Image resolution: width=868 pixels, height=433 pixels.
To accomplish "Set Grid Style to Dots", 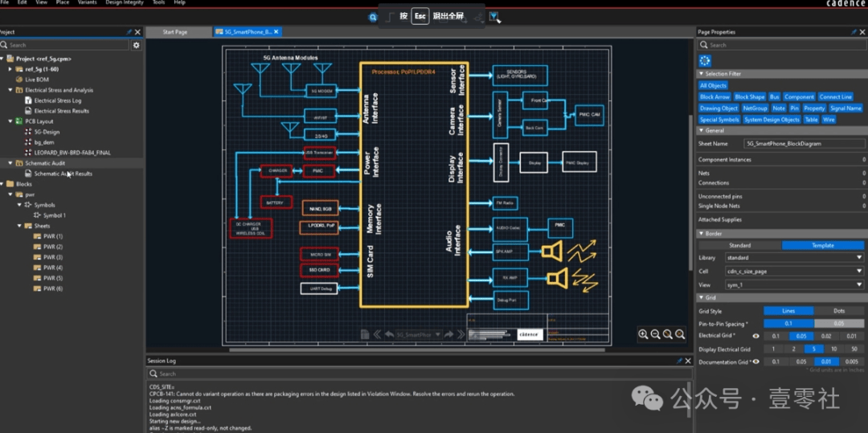I will coord(838,311).
